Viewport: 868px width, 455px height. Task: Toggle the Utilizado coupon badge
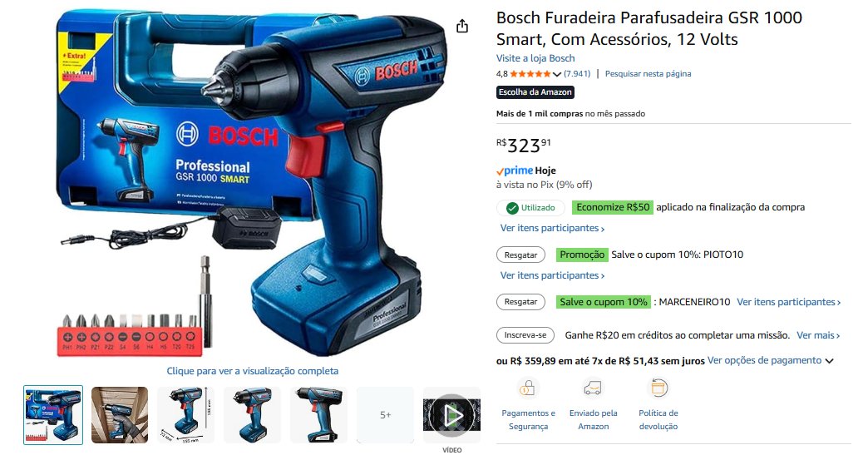pyautogui.click(x=530, y=208)
